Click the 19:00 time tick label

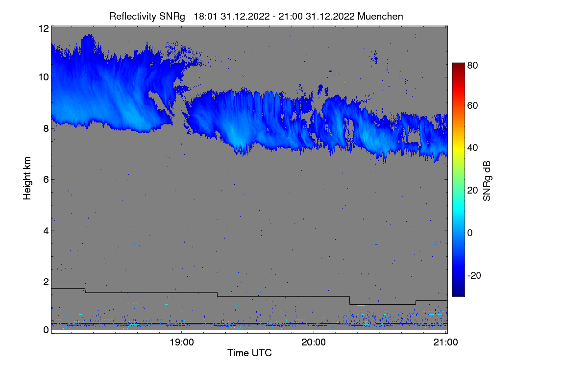click(182, 343)
